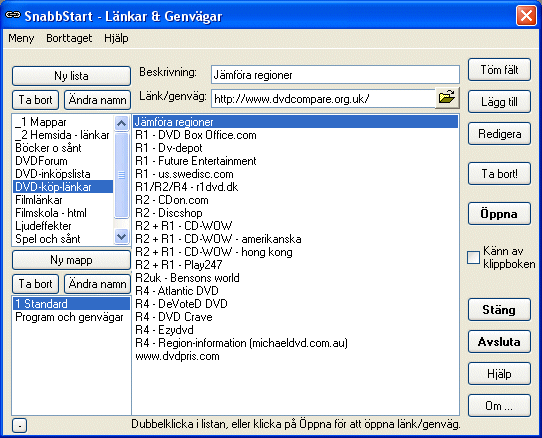This screenshot has height=438, width=542.
Task: Click the open-folder browse icon
Action: [x=447, y=98]
